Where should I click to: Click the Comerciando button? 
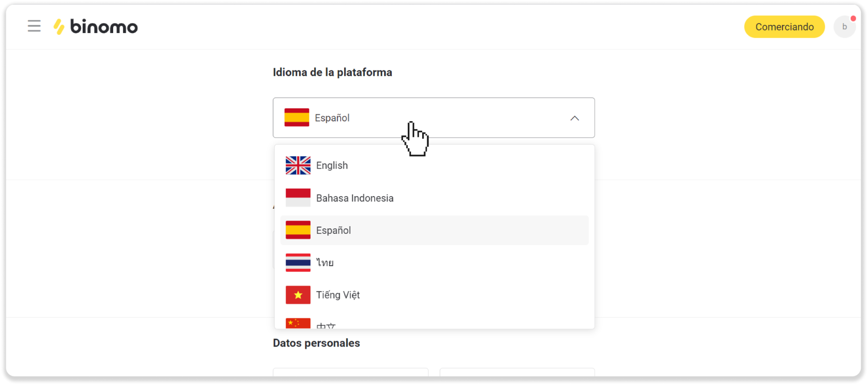point(784,27)
